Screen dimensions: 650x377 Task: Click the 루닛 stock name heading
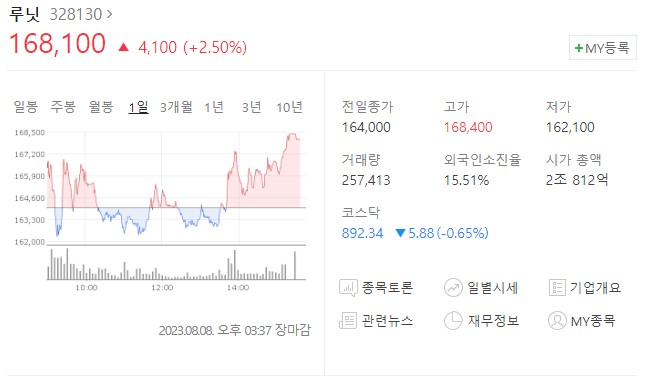click(24, 15)
